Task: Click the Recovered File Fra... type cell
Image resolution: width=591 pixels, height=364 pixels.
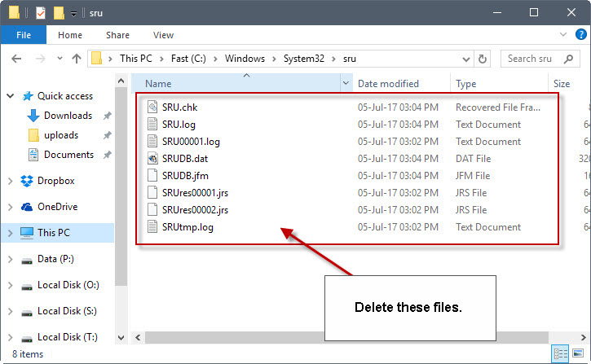Action: click(498, 107)
